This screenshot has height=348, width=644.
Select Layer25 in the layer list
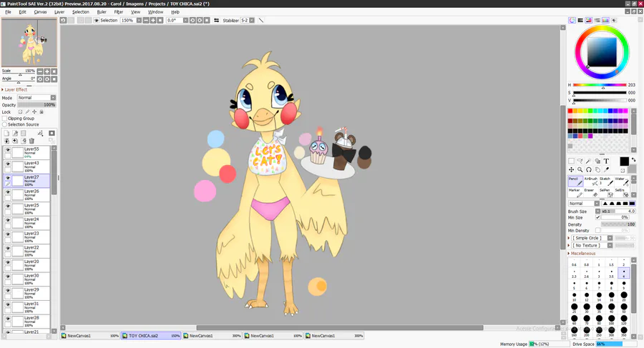pyautogui.click(x=26, y=209)
